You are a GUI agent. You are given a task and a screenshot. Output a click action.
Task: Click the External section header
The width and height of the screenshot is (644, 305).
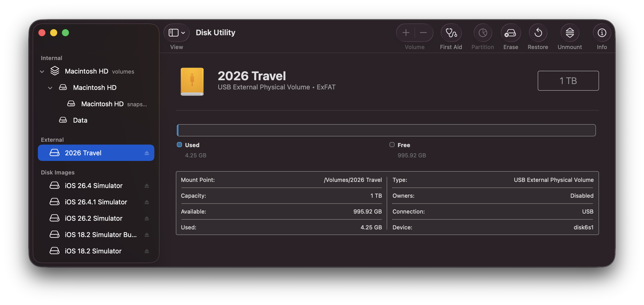52,140
